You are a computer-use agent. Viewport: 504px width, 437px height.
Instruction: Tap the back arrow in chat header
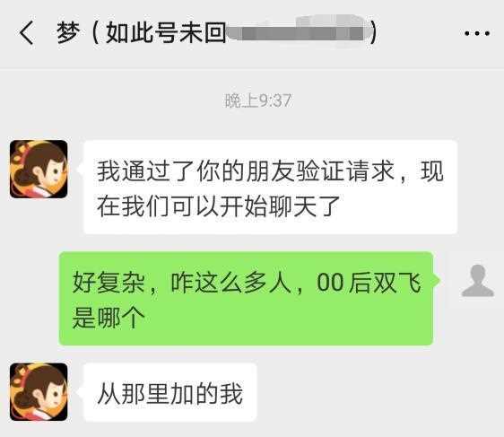point(26,32)
